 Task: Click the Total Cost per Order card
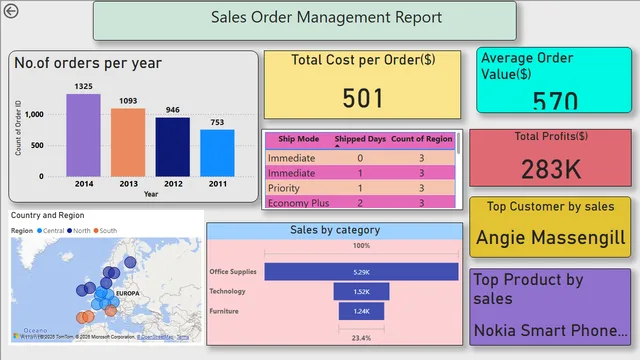[362, 84]
